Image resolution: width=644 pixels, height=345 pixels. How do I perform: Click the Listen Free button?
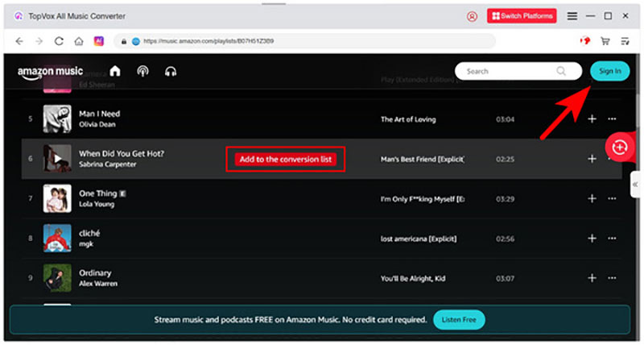click(x=459, y=319)
